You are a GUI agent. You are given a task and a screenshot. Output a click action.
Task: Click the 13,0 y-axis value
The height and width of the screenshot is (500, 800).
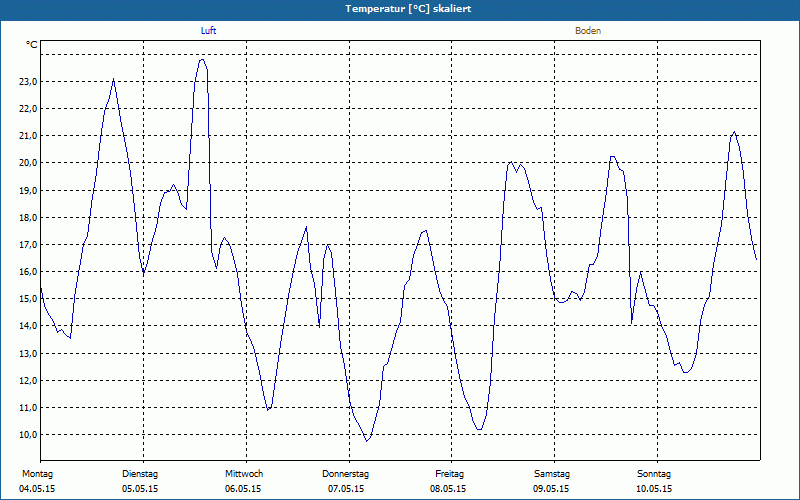coord(29,353)
